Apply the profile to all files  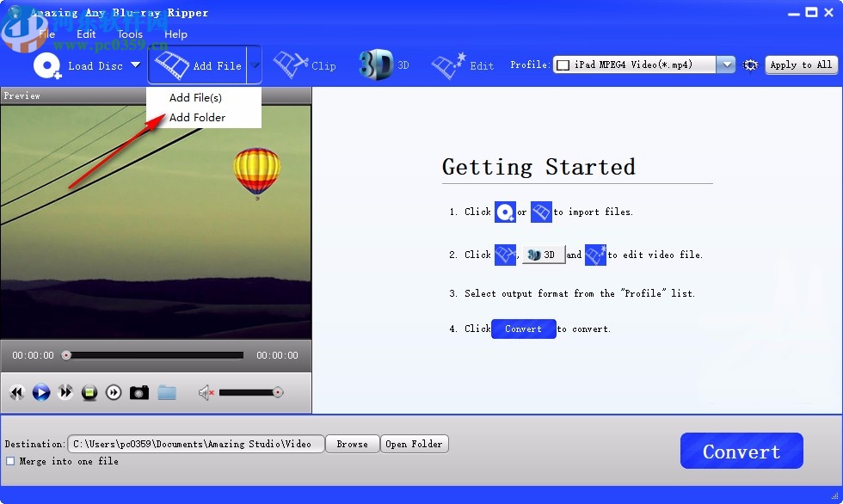pos(801,65)
